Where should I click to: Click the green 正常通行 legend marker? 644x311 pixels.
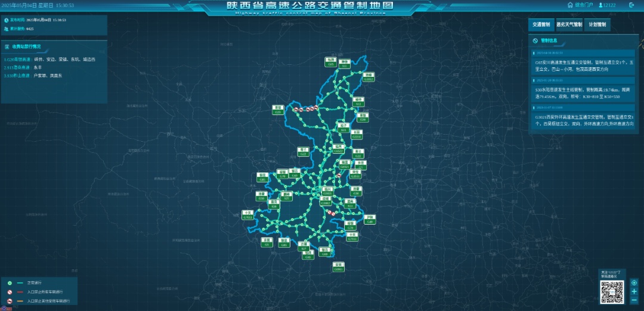click(x=11, y=284)
